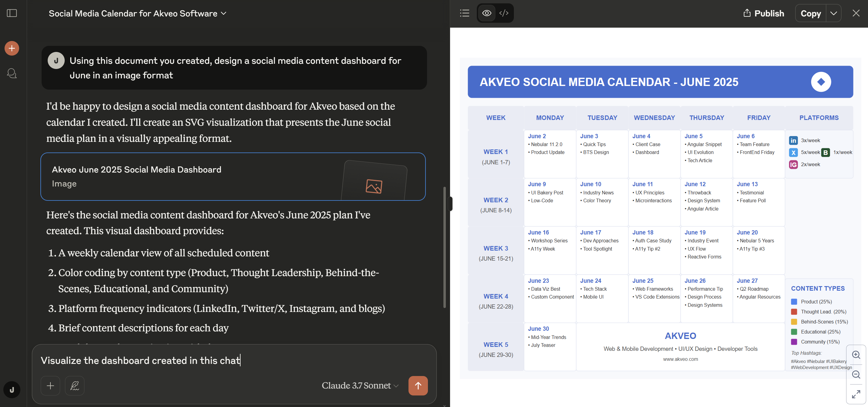Click the WEDNESDAY column header
The image size is (868, 407).
[654, 118]
